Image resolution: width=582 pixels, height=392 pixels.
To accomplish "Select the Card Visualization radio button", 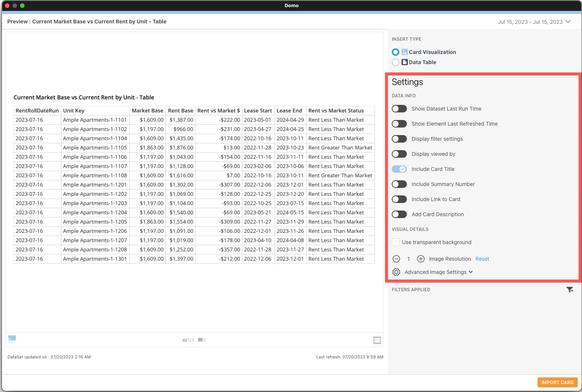I will point(396,52).
